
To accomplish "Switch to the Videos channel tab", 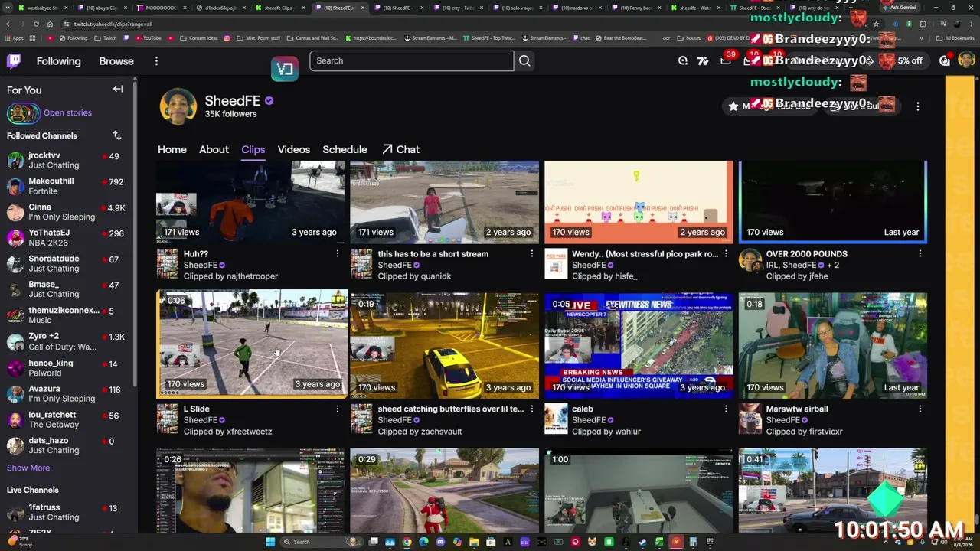I will coord(294,149).
